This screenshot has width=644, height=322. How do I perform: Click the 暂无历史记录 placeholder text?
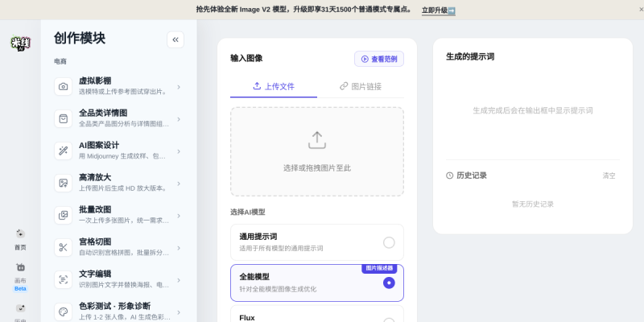pyautogui.click(x=533, y=204)
